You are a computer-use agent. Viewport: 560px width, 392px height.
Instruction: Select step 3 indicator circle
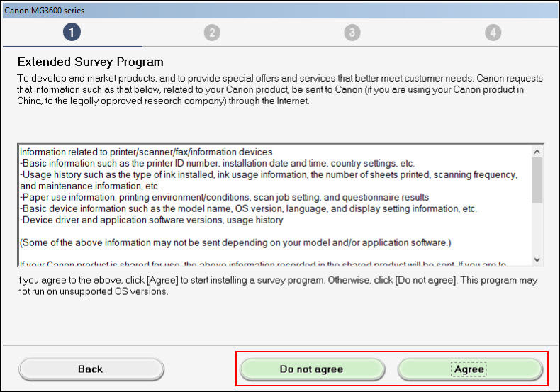point(352,33)
